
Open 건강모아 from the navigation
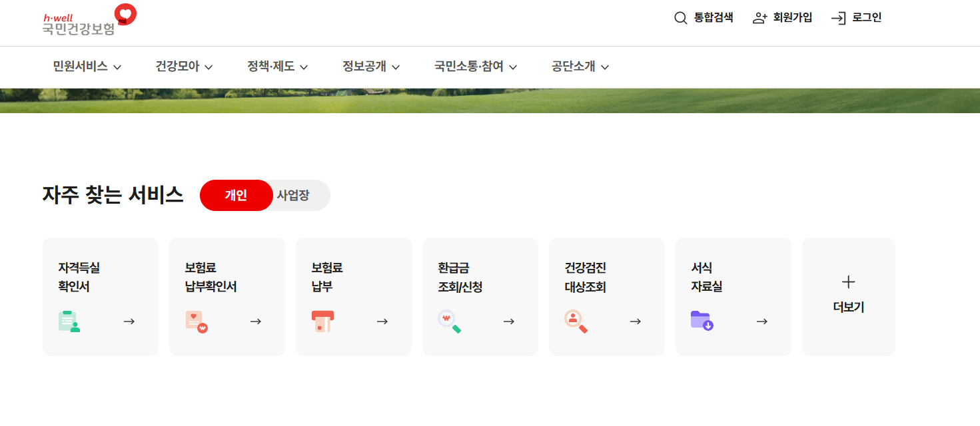179,67
